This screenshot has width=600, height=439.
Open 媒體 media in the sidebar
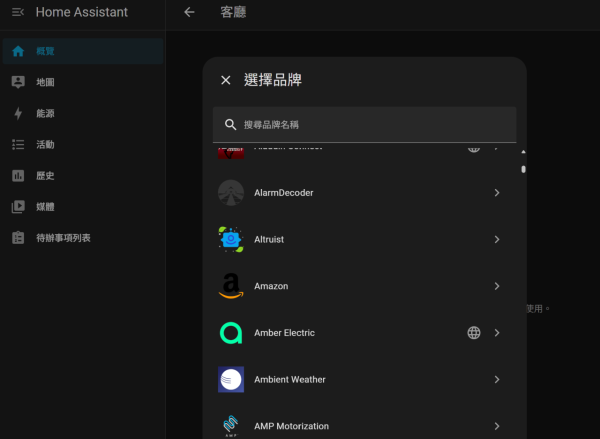tap(83, 207)
